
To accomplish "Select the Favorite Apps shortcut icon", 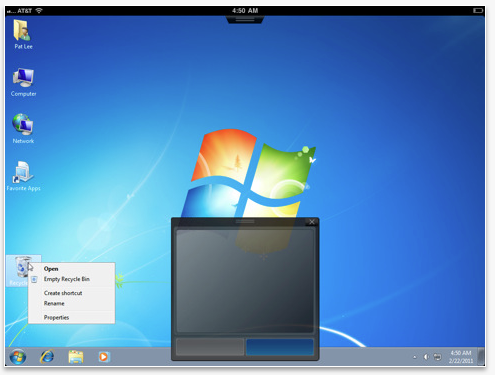I will (23, 176).
